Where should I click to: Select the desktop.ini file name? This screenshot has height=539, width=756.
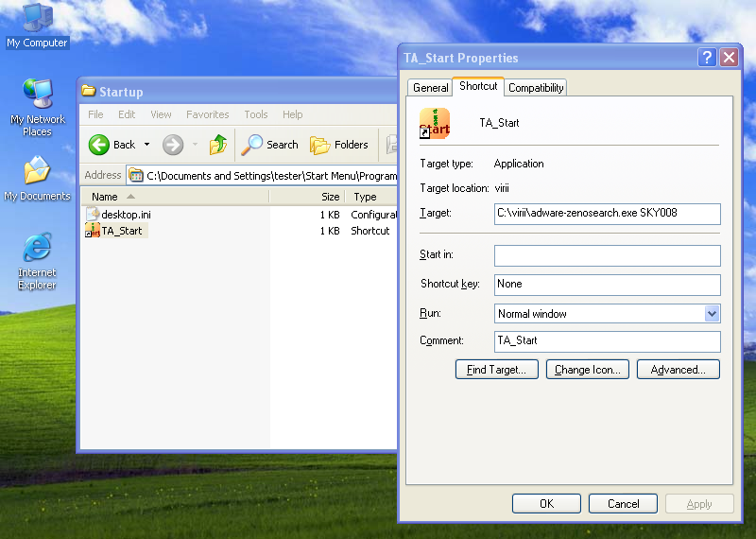pyautogui.click(x=126, y=215)
